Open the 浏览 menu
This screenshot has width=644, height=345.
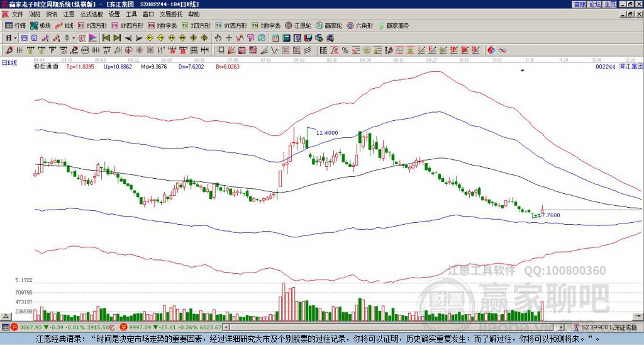[35, 14]
